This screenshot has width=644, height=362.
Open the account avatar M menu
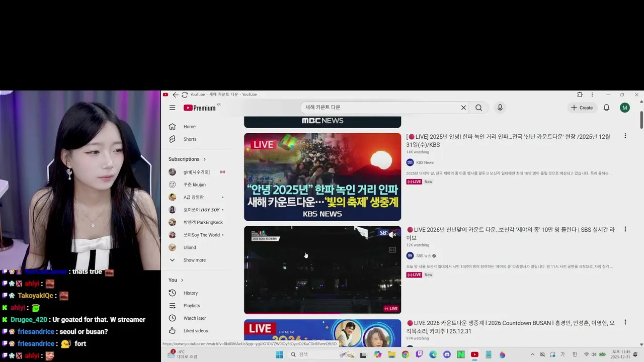[625, 108]
